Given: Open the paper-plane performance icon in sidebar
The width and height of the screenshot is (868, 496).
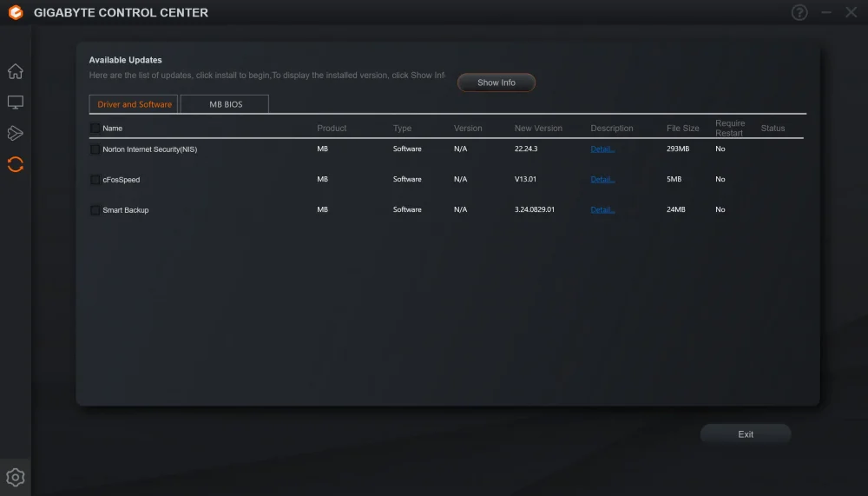Looking at the screenshot, I should [x=16, y=133].
